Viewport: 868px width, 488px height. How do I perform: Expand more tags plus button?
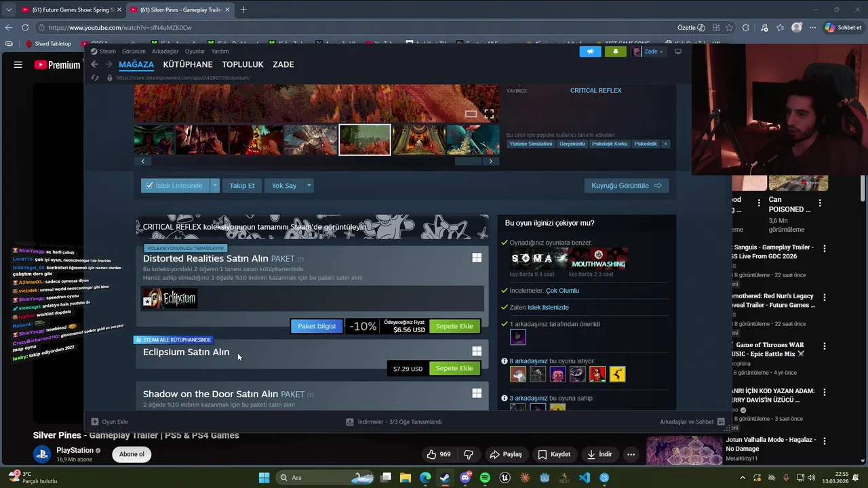[x=665, y=144]
